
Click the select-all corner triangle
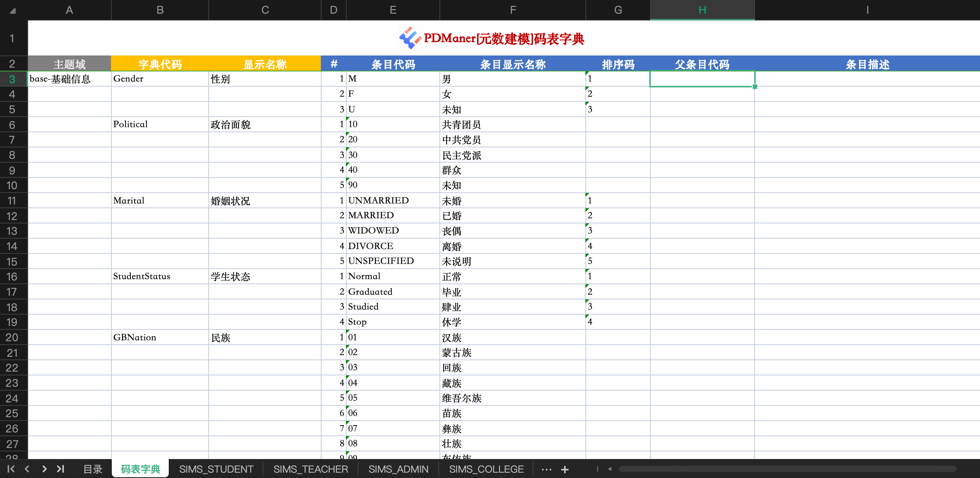click(13, 11)
